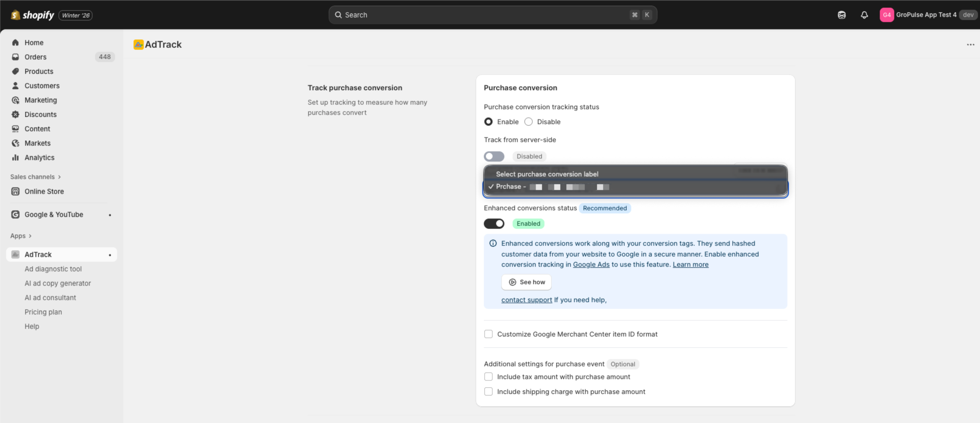Select Products in the sidebar
980x423 pixels.
click(39, 71)
